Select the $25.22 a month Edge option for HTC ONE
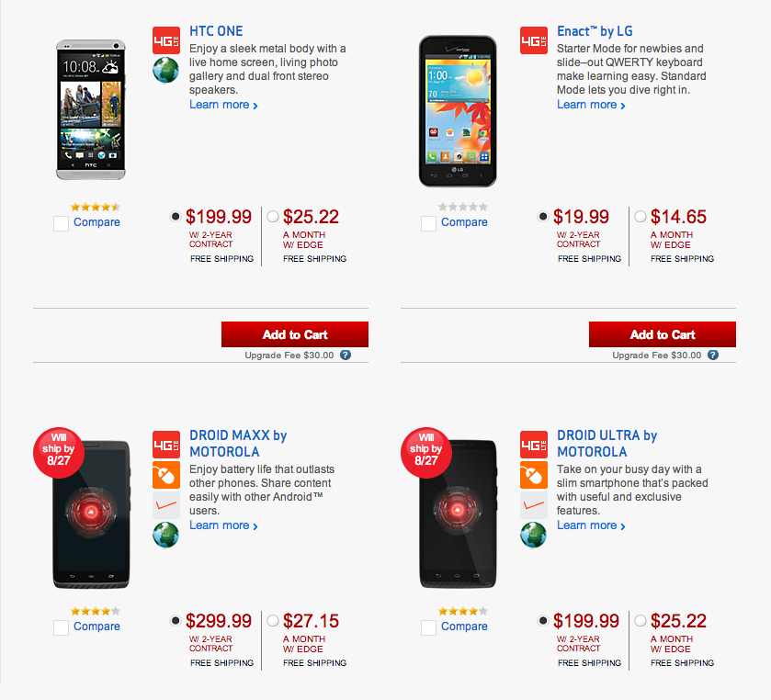 click(273, 217)
